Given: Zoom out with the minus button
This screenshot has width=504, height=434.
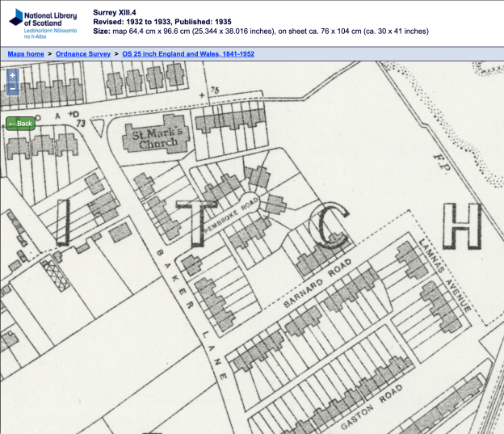Looking at the screenshot, I should tap(13, 87).
